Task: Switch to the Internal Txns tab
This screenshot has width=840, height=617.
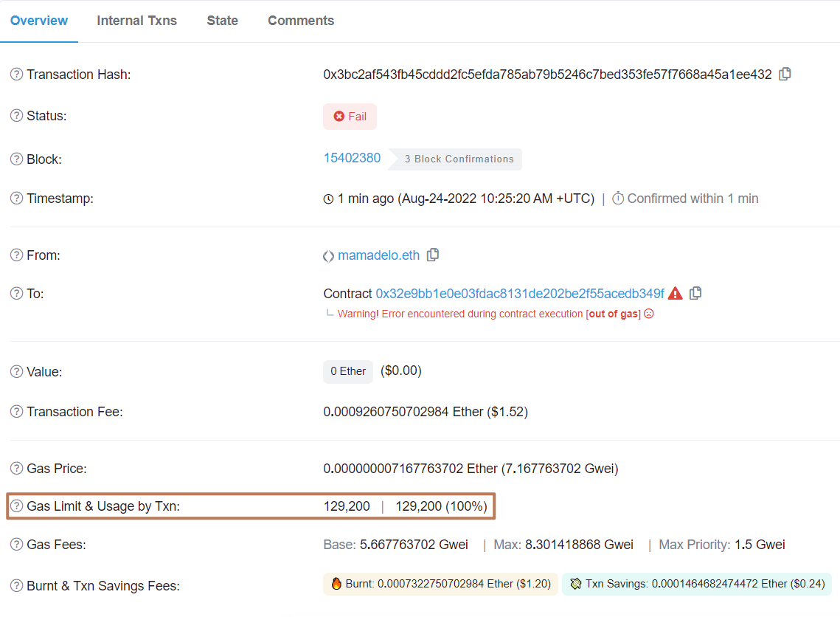Action: coord(136,21)
